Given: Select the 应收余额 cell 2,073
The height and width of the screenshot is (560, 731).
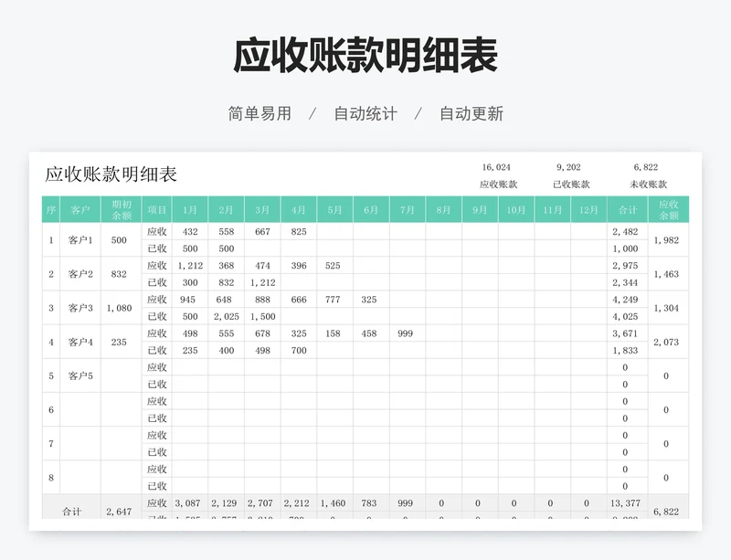Looking at the screenshot, I should pos(668,343).
